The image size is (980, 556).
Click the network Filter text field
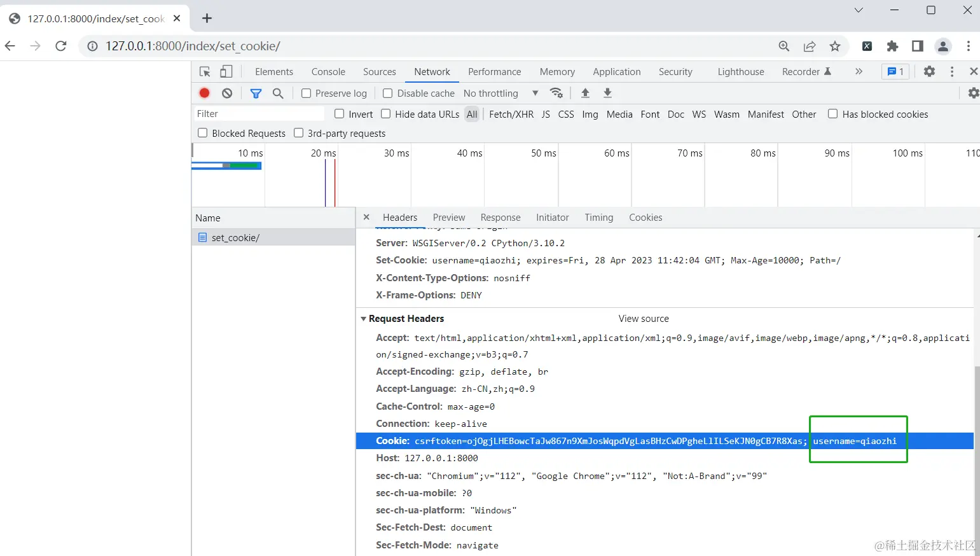coord(259,114)
